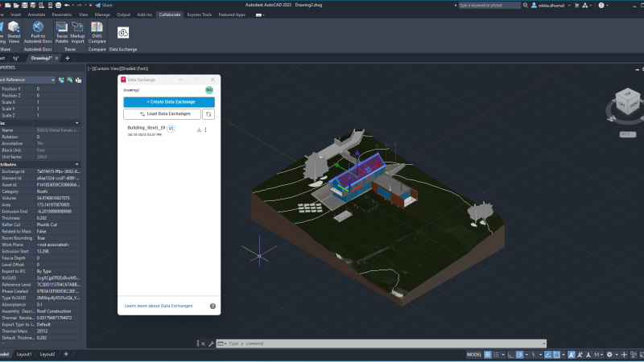Image resolution: width=644 pixels, height=362 pixels.
Task: Open more options for Building_Revit_19
Action: [x=206, y=130]
